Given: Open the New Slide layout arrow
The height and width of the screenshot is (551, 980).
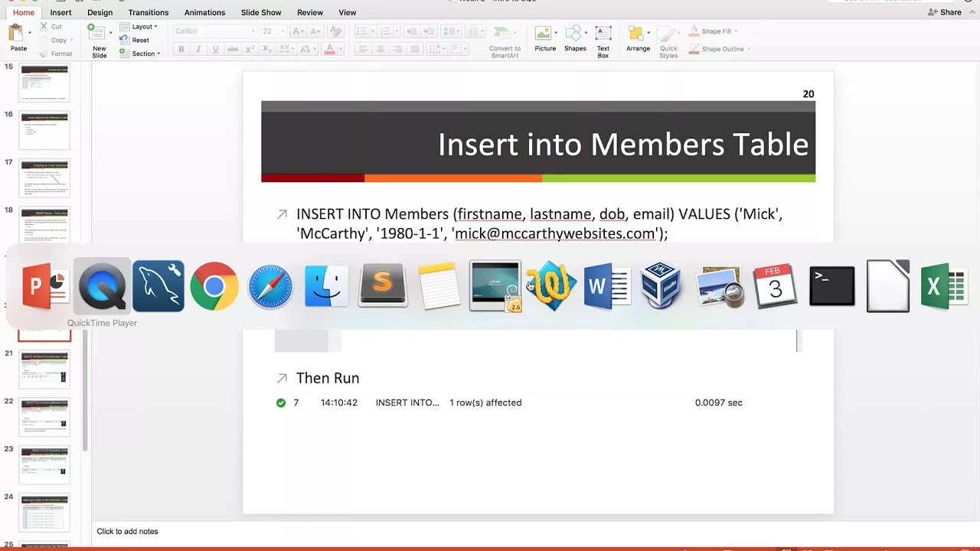Looking at the screenshot, I should [x=110, y=33].
